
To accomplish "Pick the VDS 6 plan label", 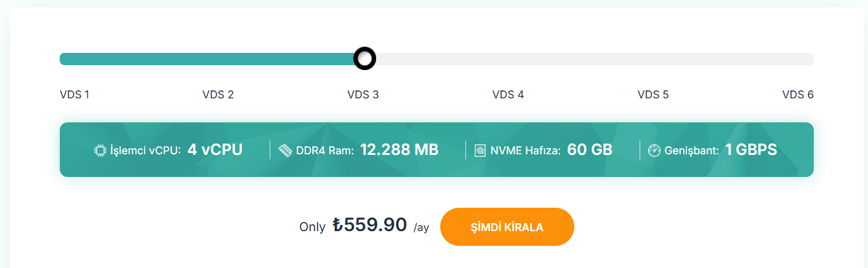I will pos(798,95).
